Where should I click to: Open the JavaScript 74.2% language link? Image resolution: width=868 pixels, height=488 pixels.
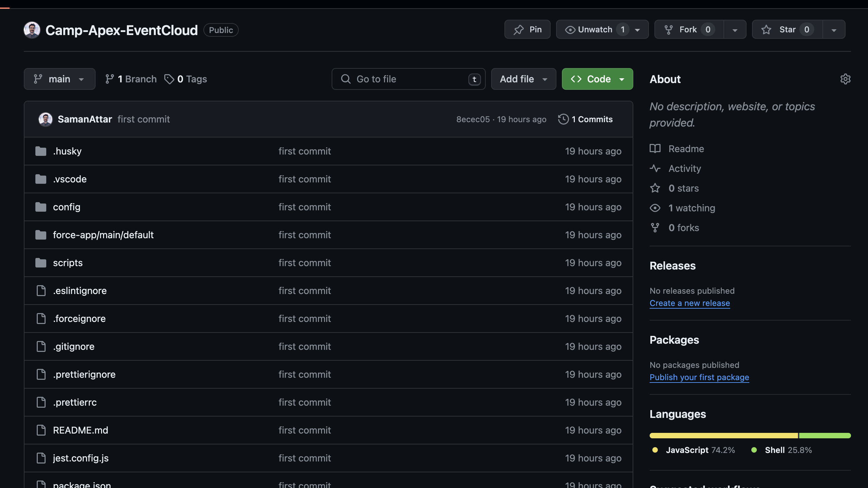tap(694, 450)
